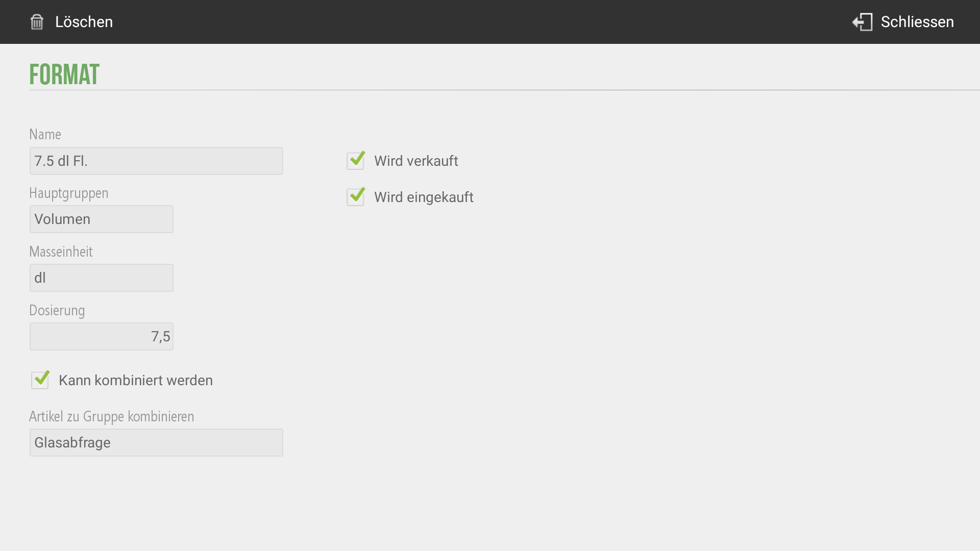980x551 pixels.
Task: Open the Masseinheit dl dropdown
Action: 102,278
